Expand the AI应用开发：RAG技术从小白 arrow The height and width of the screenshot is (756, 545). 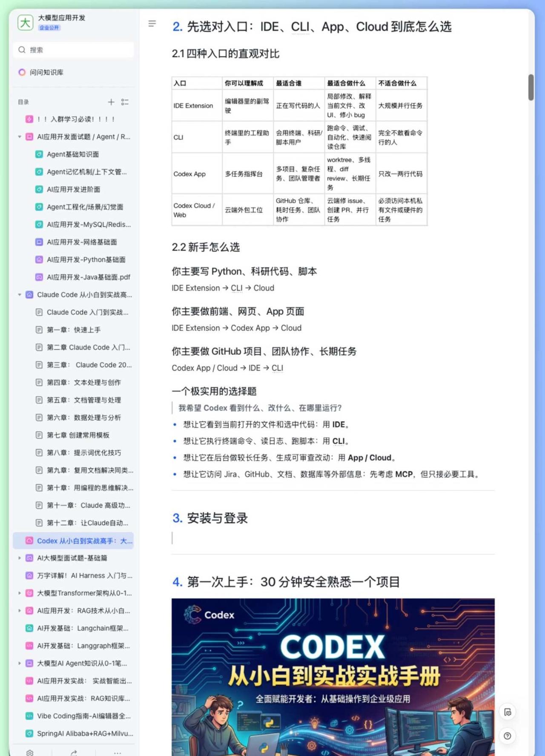20,611
